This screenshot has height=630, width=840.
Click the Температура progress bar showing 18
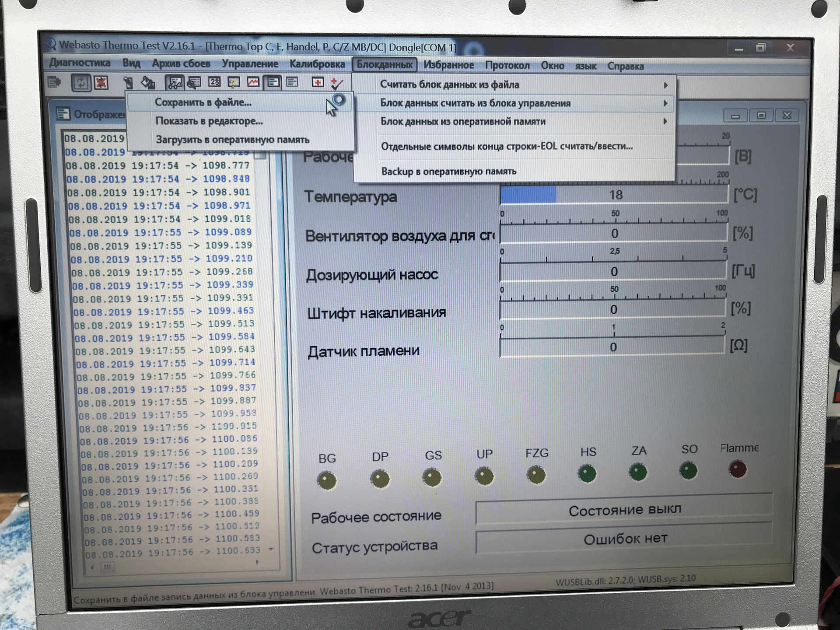coord(615,195)
